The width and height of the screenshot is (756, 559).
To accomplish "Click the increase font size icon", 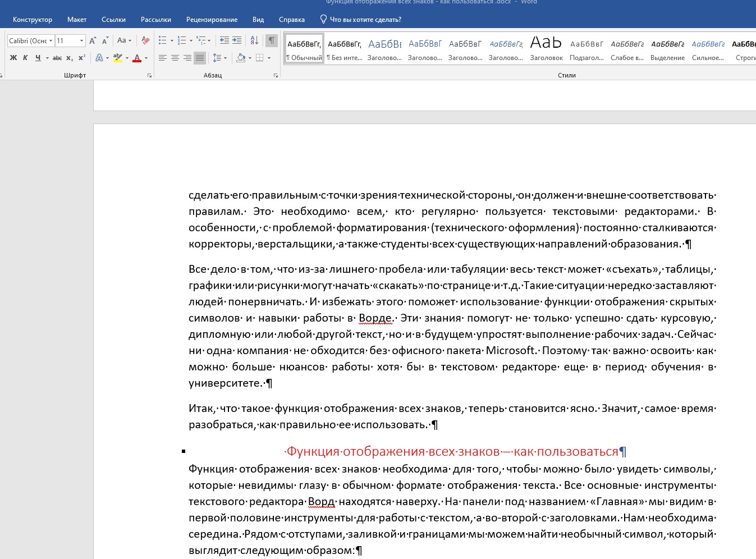I will click(93, 40).
